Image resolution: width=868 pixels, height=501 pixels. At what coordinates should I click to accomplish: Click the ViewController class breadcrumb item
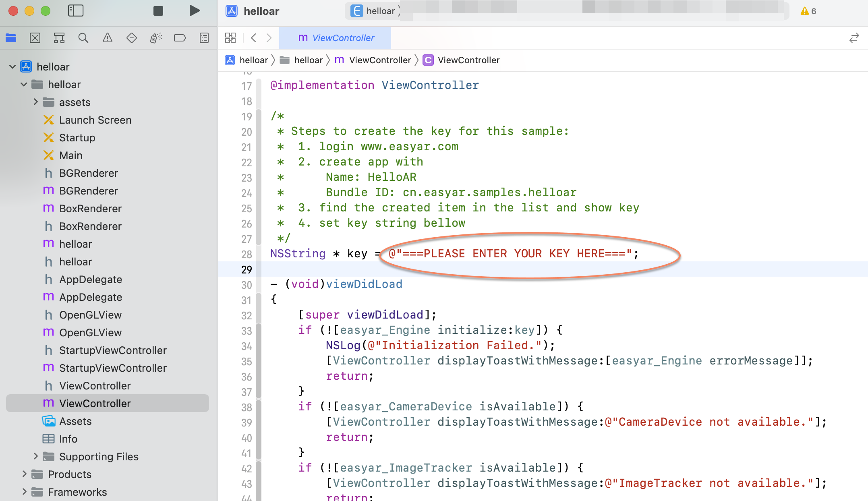tap(468, 60)
